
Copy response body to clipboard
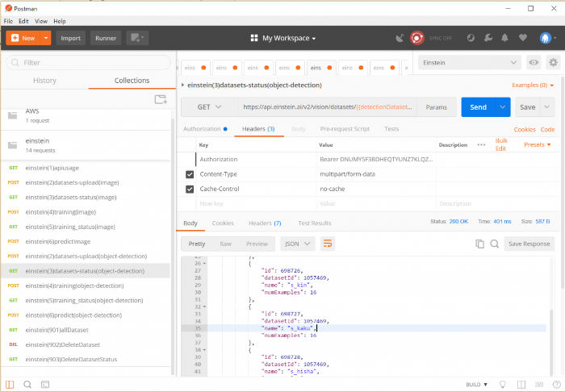click(479, 244)
